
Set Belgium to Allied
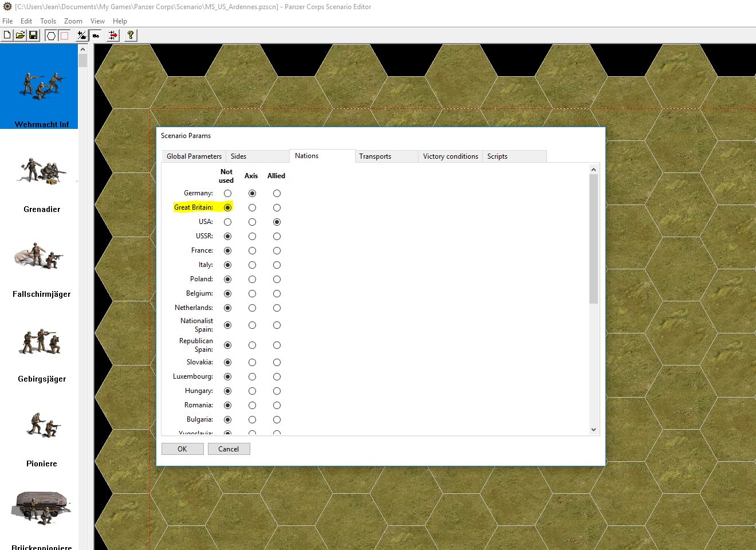(277, 294)
